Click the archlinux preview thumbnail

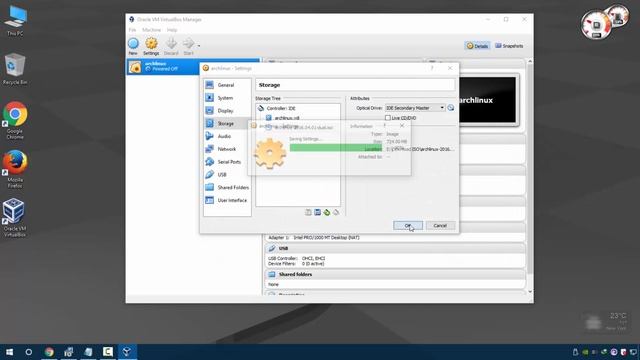(x=487, y=100)
